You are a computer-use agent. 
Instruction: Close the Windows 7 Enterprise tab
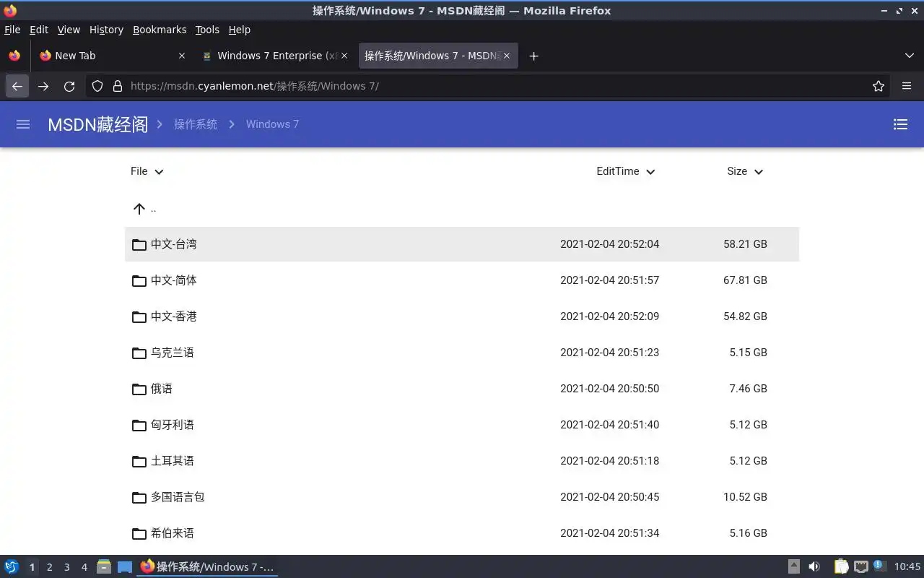tap(344, 56)
